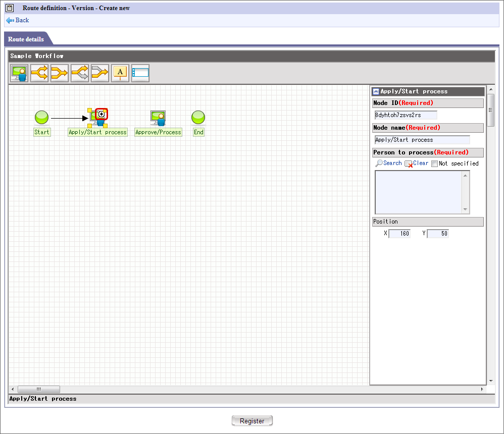
Task: Clear the person to process
Action: 421,163
